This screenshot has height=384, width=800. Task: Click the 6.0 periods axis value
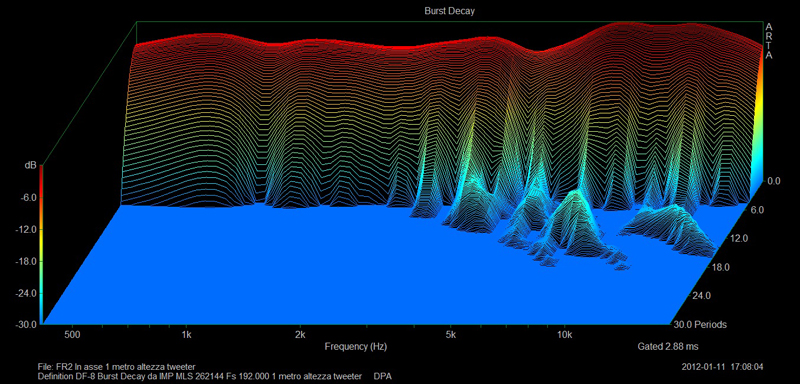tap(757, 210)
